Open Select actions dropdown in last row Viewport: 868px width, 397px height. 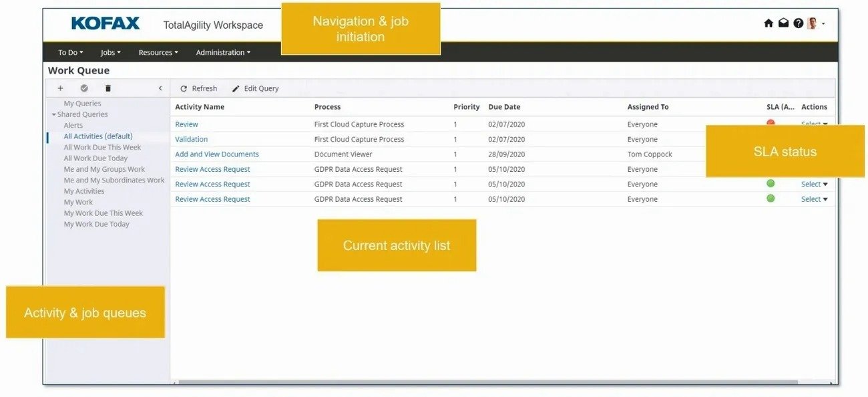pos(814,199)
